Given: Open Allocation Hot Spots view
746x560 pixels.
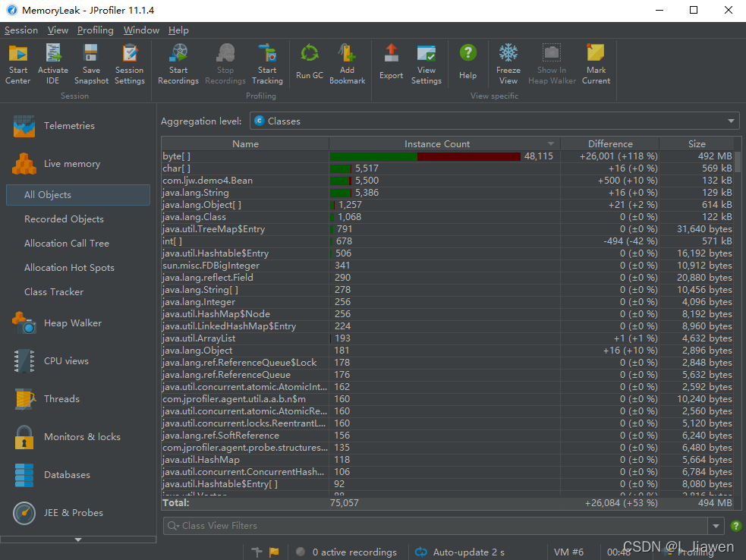Looking at the screenshot, I should (70, 268).
